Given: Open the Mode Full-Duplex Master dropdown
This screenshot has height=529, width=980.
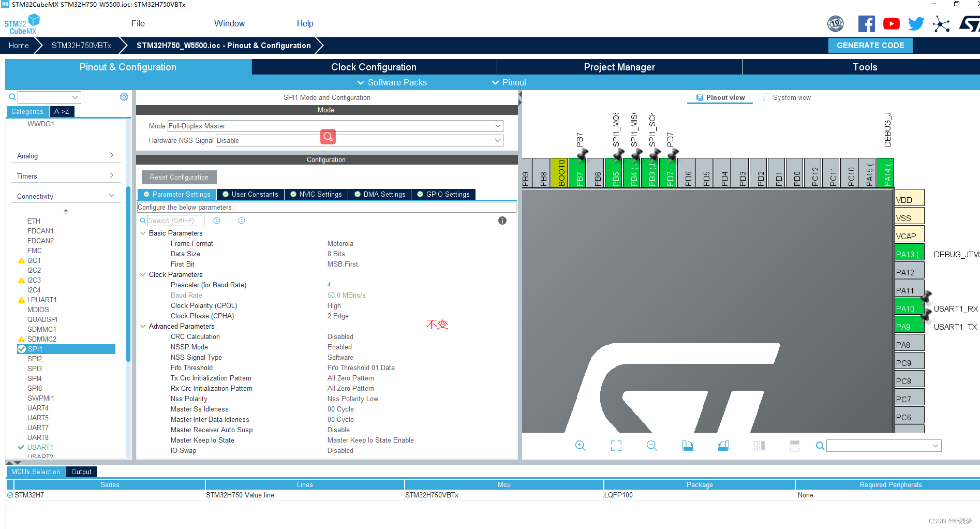Looking at the screenshot, I should 335,126.
